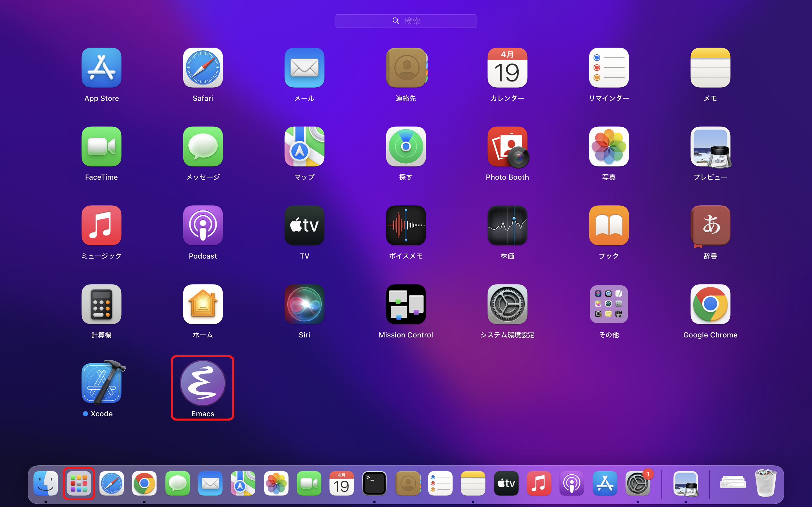Launch 株価 stocks app
The width and height of the screenshot is (812, 507).
click(x=507, y=225)
